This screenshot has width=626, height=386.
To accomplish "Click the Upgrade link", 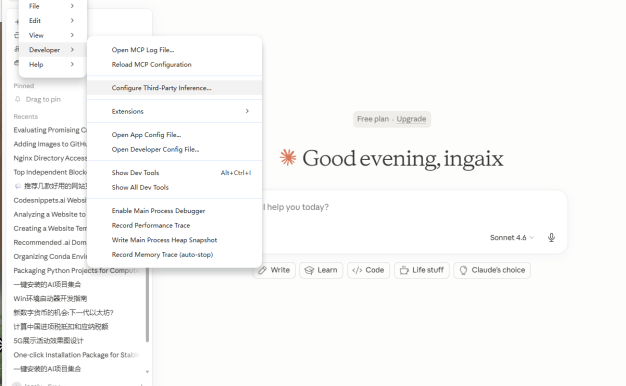I will (411, 119).
